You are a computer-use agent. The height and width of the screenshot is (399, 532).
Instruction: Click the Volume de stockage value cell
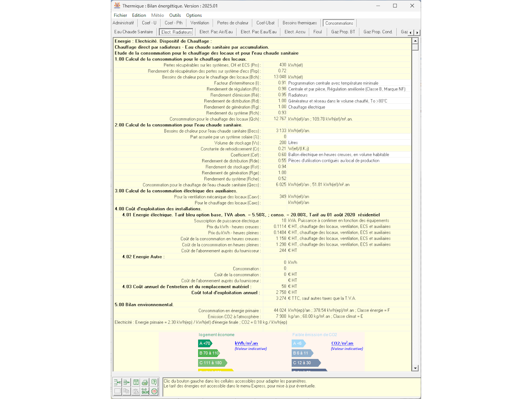[275, 143]
